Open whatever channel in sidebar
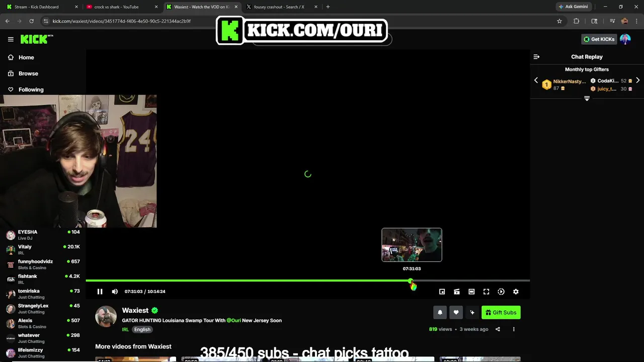Image resolution: width=644 pixels, height=362 pixels. [x=43, y=338]
